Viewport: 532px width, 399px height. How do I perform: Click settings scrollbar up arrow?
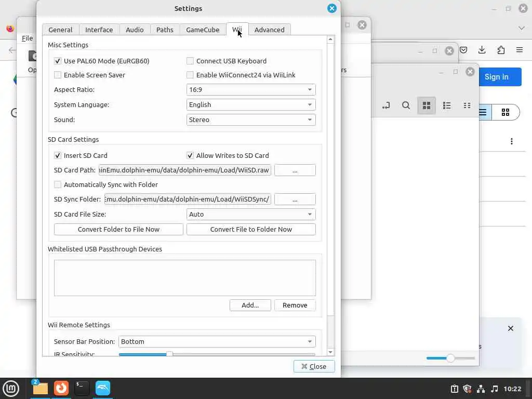tap(330, 39)
